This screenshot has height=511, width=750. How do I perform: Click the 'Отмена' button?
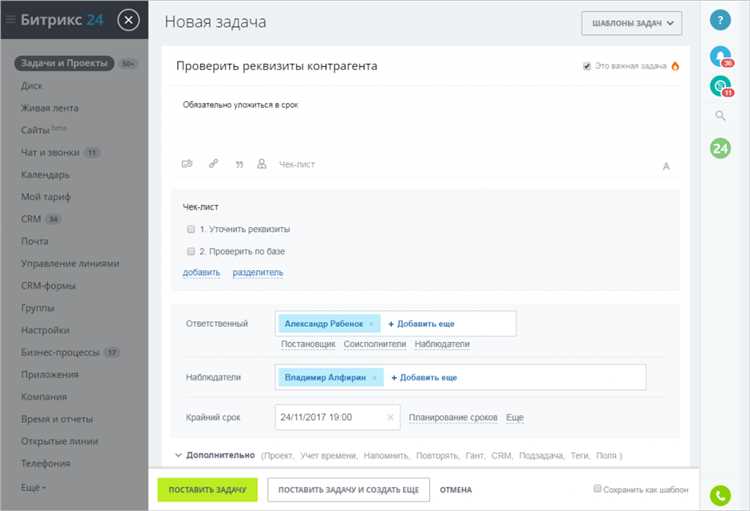pos(456,489)
